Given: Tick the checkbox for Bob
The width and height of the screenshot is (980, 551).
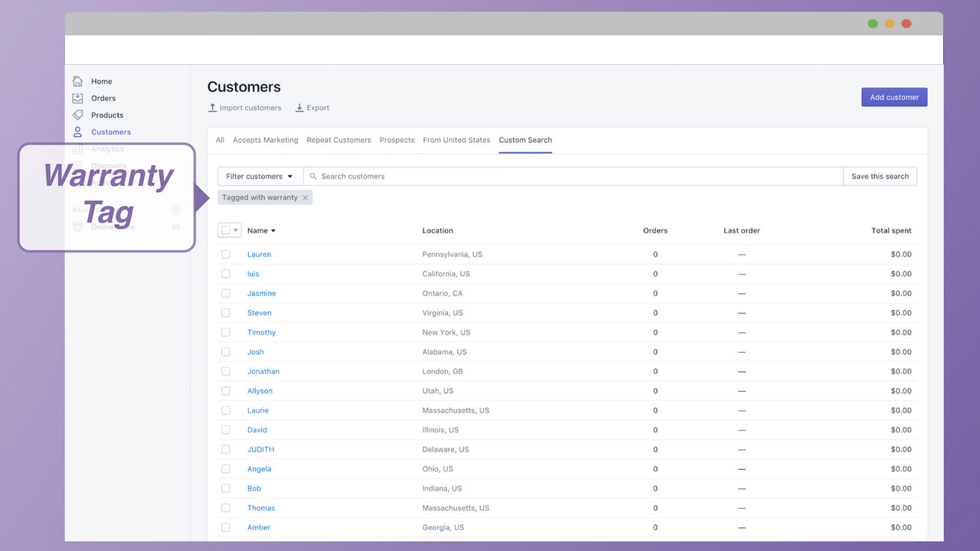Looking at the screenshot, I should click(x=226, y=488).
